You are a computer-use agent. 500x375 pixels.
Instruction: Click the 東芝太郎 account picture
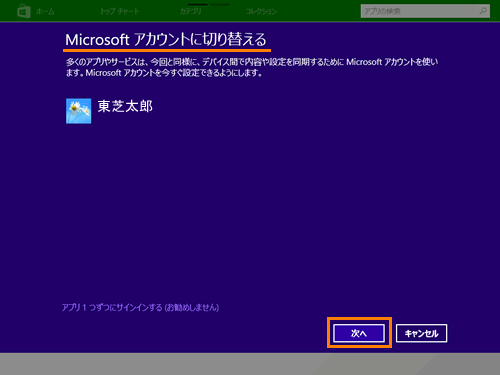[x=79, y=111]
